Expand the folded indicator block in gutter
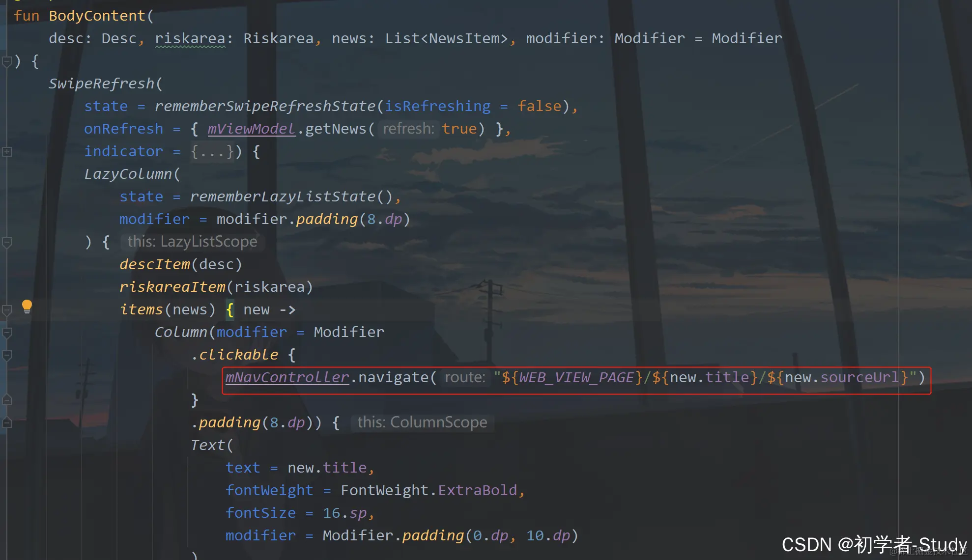The width and height of the screenshot is (972, 560). coord(7,152)
